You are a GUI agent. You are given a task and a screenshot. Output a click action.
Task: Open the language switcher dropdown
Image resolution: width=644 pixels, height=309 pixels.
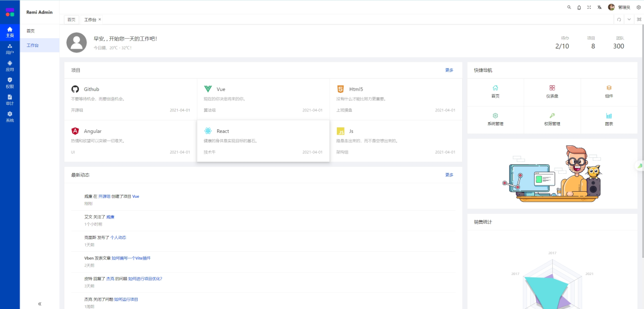coord(599,7)
